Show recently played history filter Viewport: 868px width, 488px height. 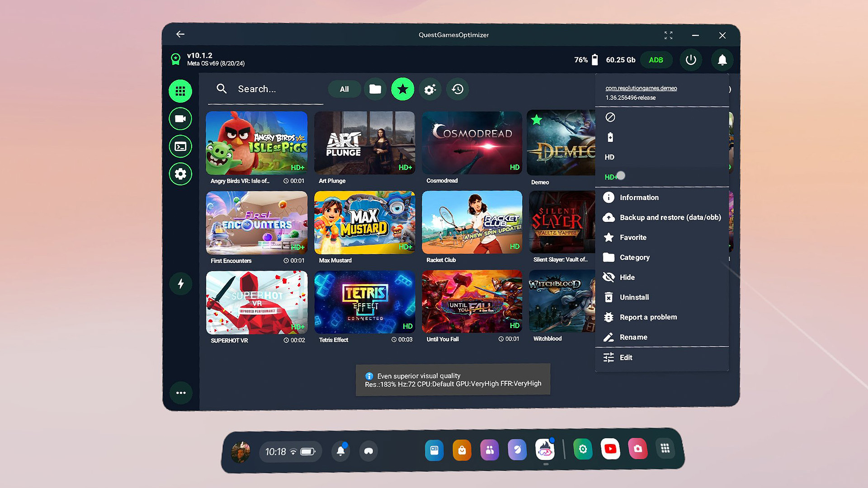pyautogui.click(x=458, y=89)
